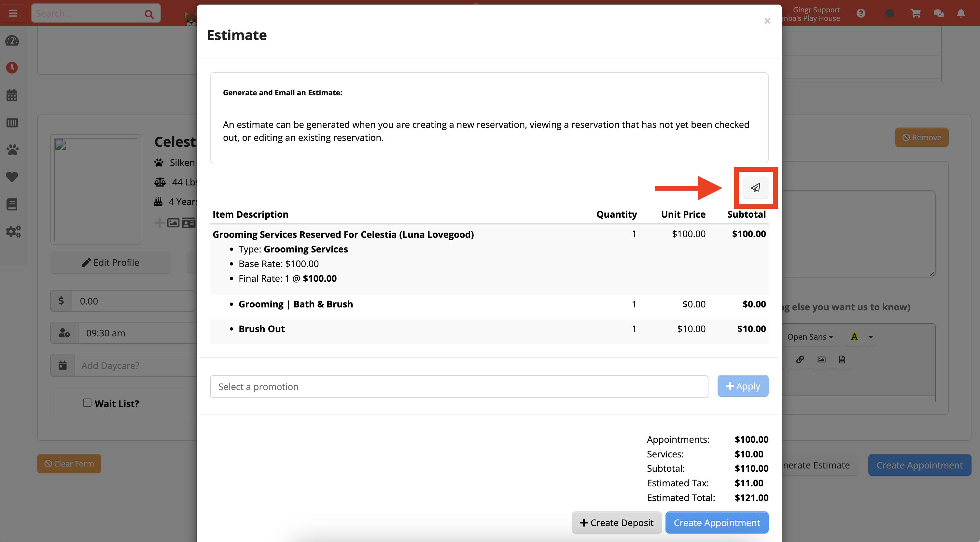The image size is (980, 542).
Task: Click the 09:30 am time field
Action: coord(138,333)
